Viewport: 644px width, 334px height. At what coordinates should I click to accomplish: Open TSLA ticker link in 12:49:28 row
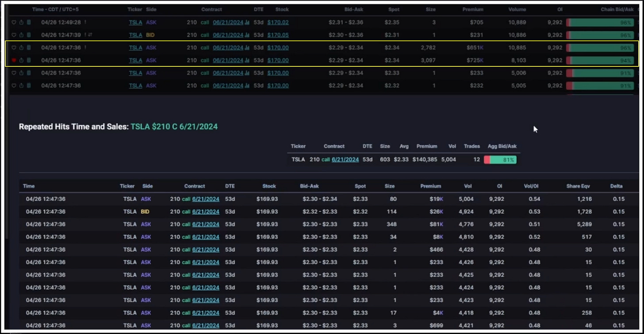(135, 22)
